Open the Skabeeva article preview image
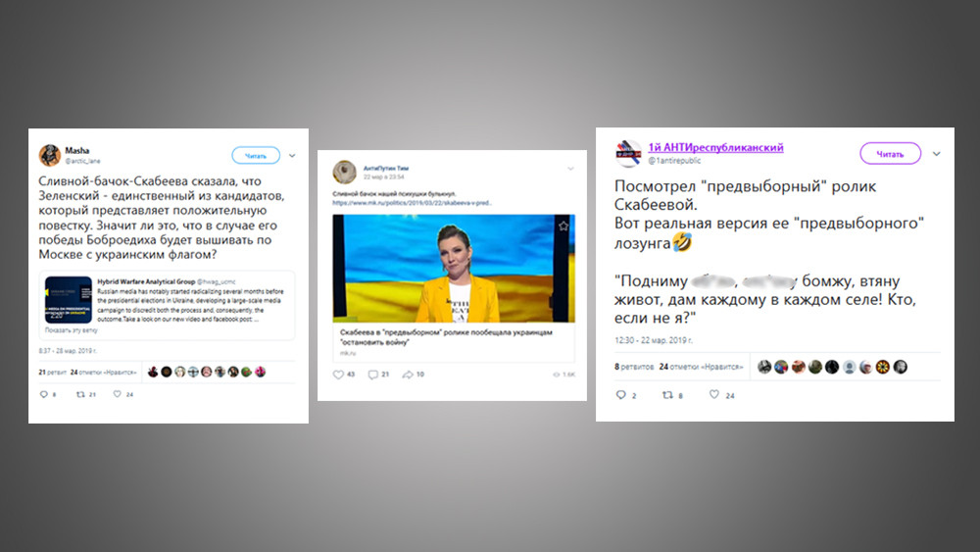 point(454,269)
